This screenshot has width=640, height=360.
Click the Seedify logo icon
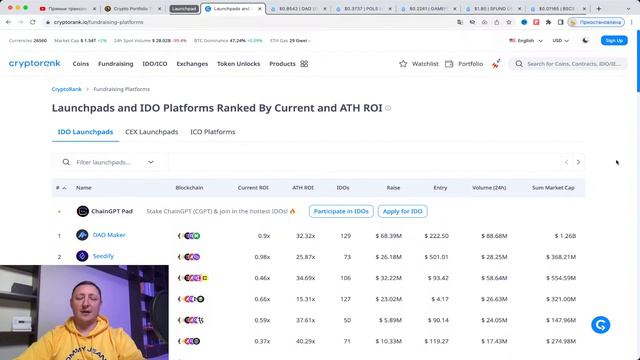[82, 256]
